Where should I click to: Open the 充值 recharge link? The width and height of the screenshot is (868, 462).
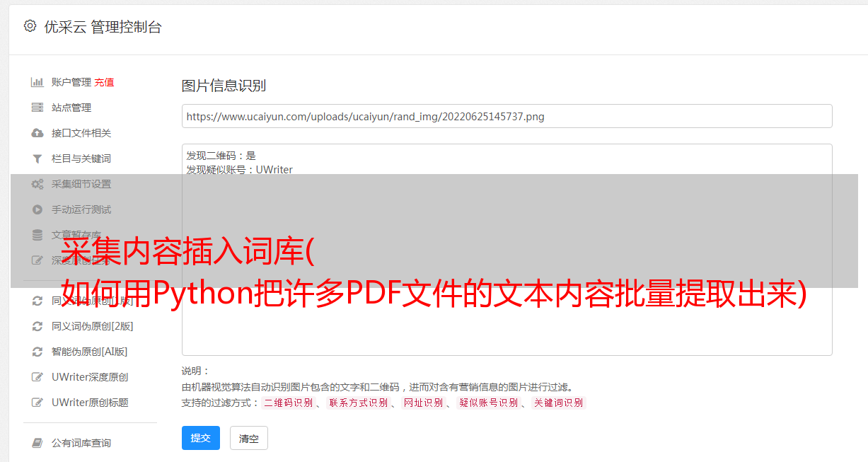(x=104, y=82)
